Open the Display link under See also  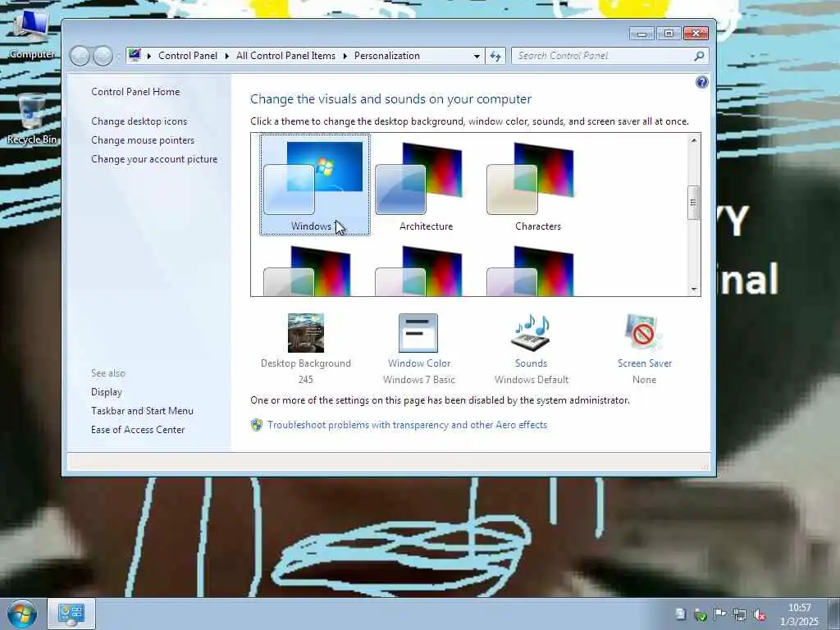pos(107,392)
